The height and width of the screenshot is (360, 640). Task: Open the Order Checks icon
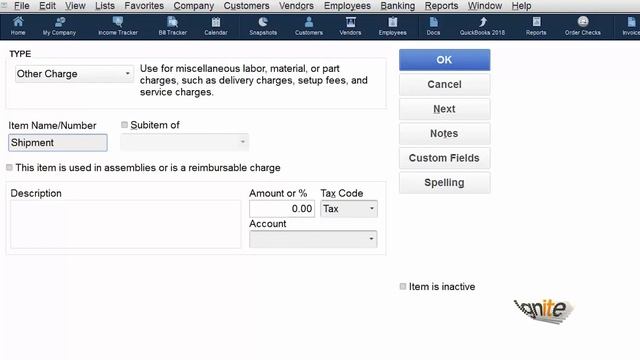[582, 26]
